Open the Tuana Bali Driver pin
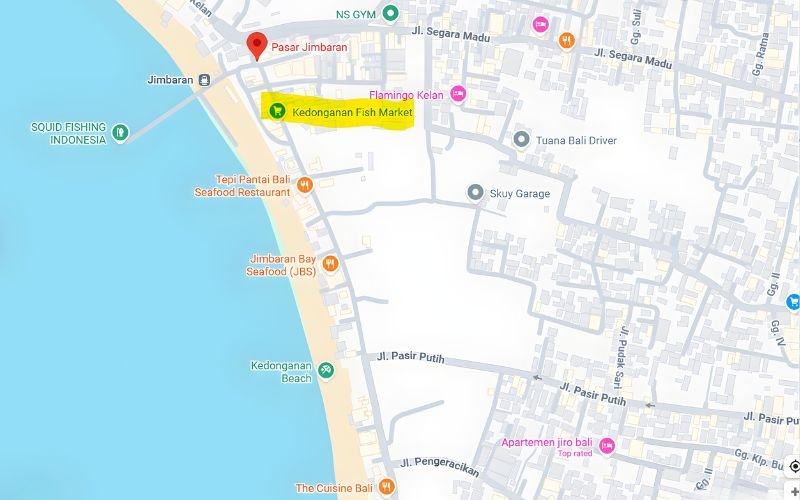This screenshot has width=800, height=500. (521, 139)
